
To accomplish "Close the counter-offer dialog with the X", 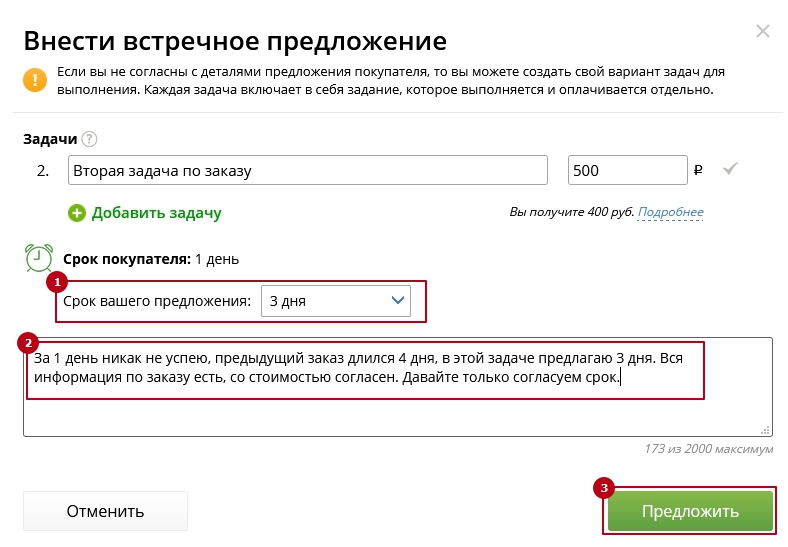I will point(762,31).
